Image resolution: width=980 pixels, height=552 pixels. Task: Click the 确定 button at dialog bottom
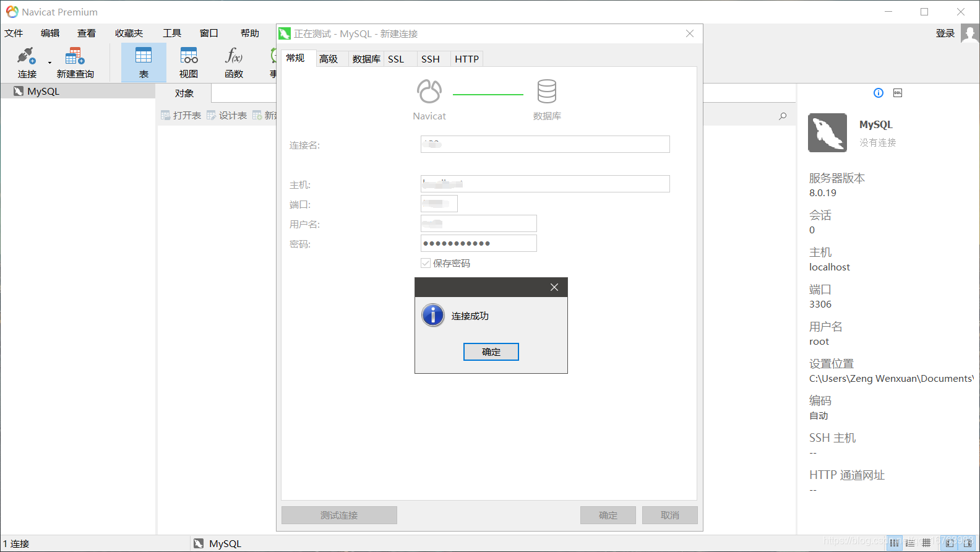[x=608, y=515]
